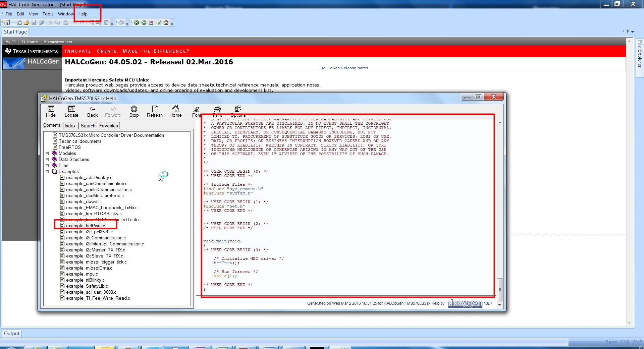Image resolution: width=644 pixels, height=349 pixels.
Task: Click the generate code icon in toolbar
Action: coord(121,22)
